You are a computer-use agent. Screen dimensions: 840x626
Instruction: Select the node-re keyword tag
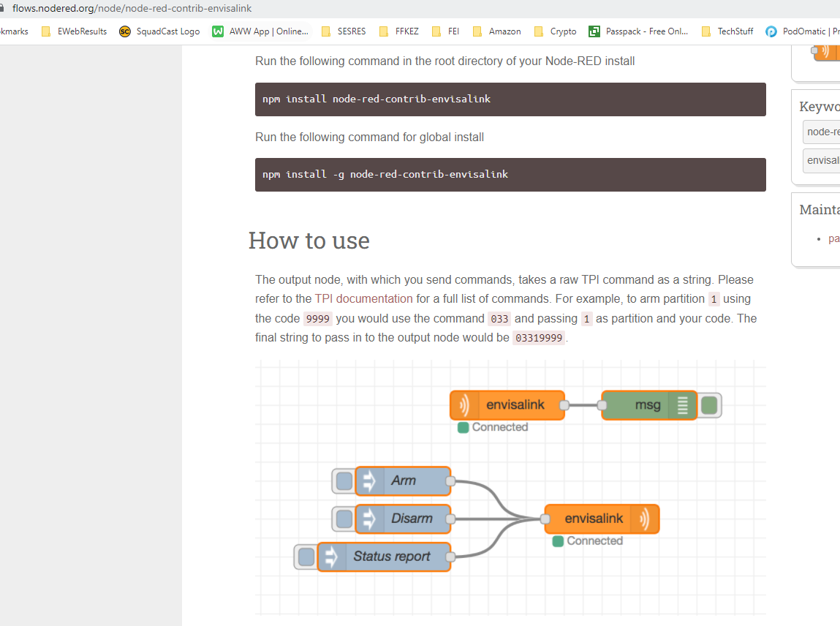pyautogui.click(x=821, y=132)
